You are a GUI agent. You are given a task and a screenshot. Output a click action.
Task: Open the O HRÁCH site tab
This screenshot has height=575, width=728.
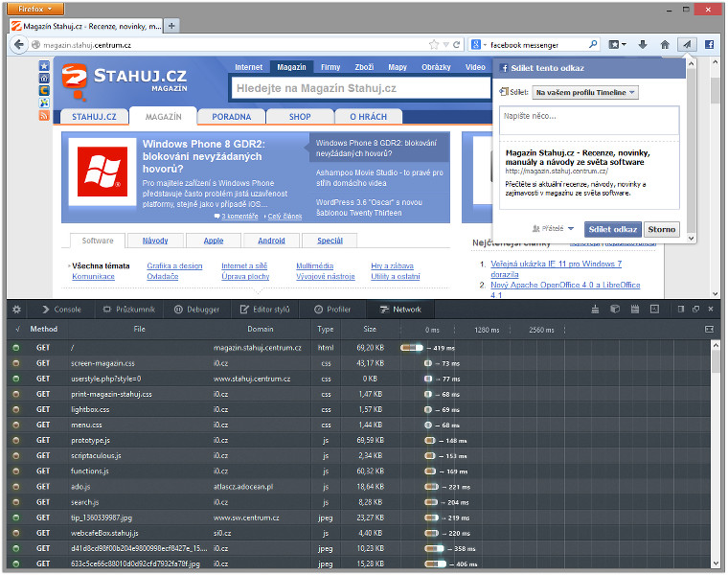click(x=368, y=117)
